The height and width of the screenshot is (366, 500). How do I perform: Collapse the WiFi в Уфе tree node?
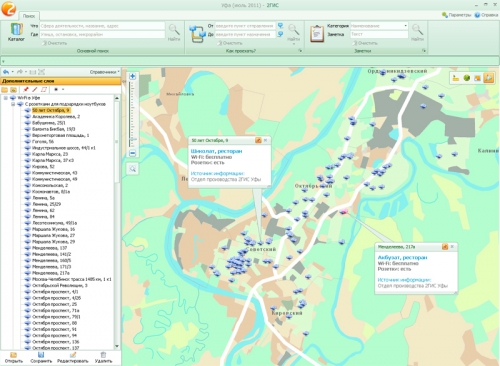(5, 98)
